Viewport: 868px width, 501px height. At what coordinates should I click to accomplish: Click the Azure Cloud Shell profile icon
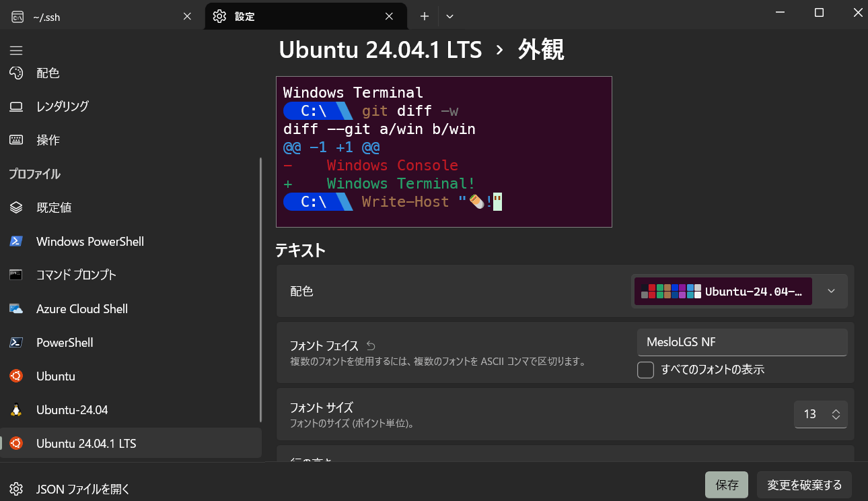coord(16,308)
